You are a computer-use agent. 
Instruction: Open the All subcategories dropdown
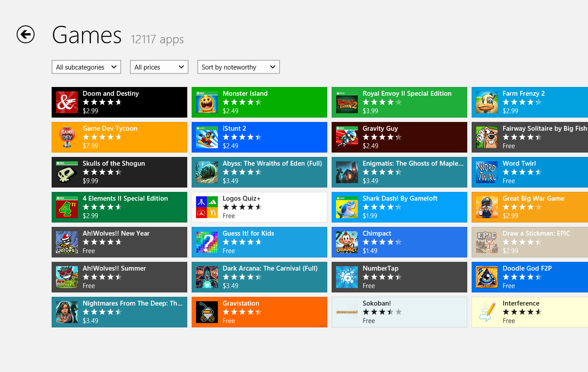[86, 67]
